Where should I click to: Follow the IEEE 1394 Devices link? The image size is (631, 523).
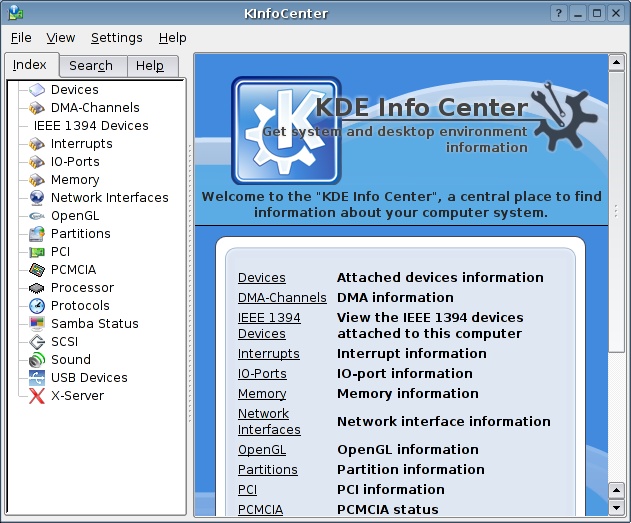[269, 325]
